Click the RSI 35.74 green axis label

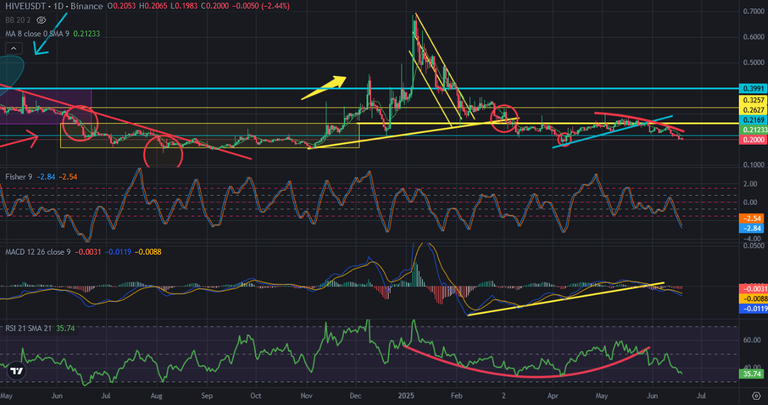(x=753, y=374)
